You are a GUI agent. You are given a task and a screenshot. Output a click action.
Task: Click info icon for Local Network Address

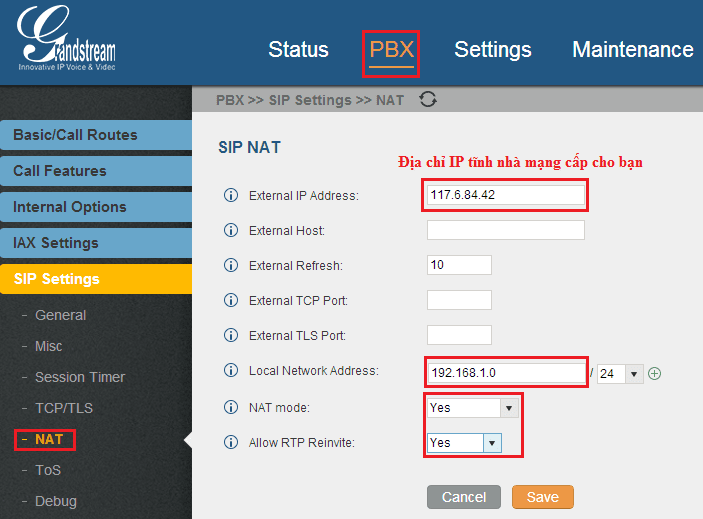pos(231,371)
